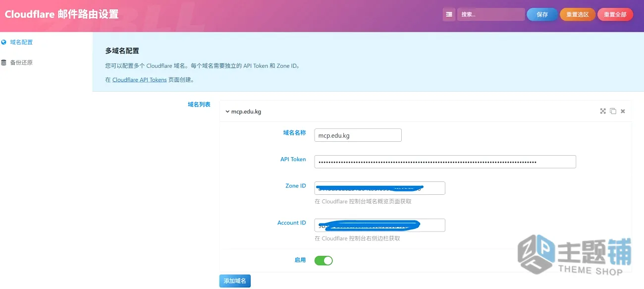Click the mcp.edu.kg accordion title
Screen dimensions: 644x289
(x=246, y=112)
